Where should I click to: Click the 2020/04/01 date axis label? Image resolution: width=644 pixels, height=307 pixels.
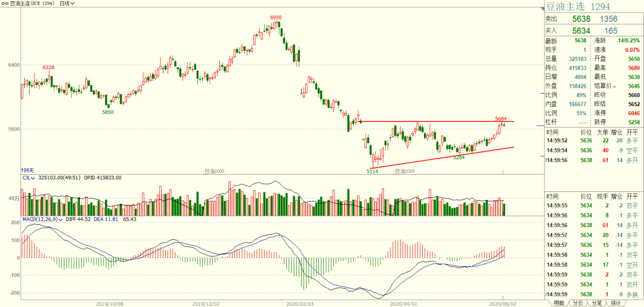[403, 304]
